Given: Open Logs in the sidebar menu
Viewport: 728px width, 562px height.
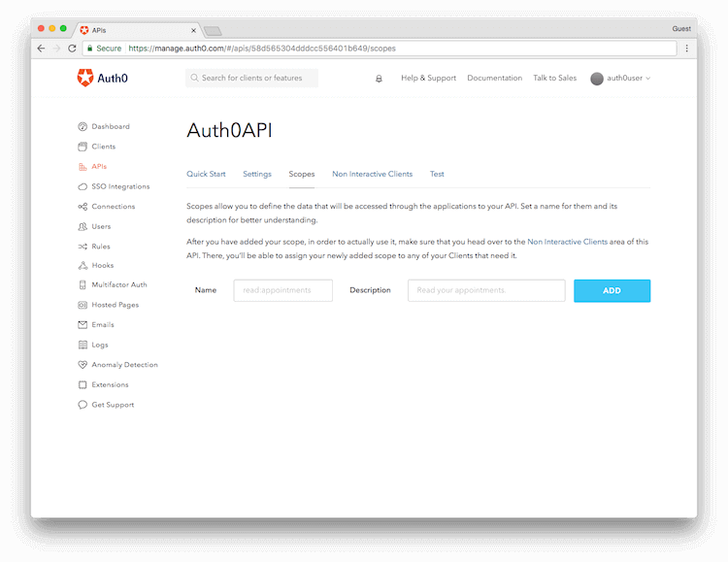Looking at the screenshot, I should (x=100, y=346).
